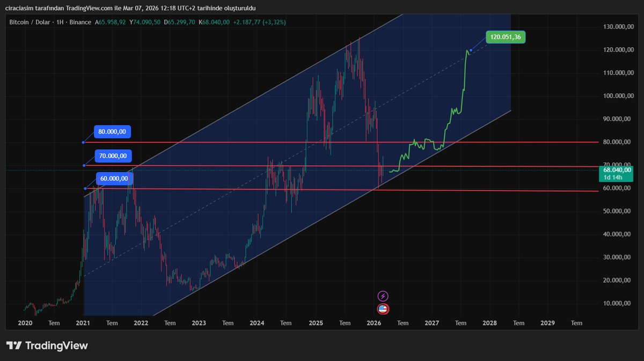644x361 pixels.
Task: Click the high value Y74.090,50
Action: tap(145, 22)
